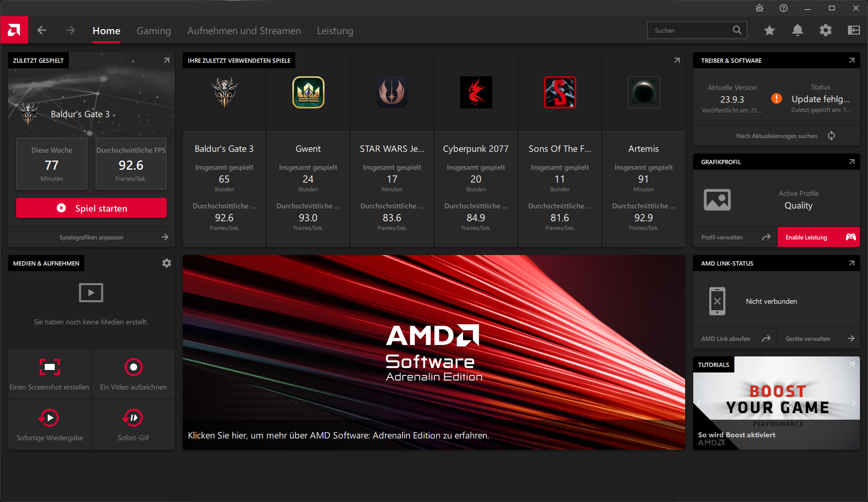
Task: Toggle the sidebar panel icon
Action: click(x=853, y=30)
